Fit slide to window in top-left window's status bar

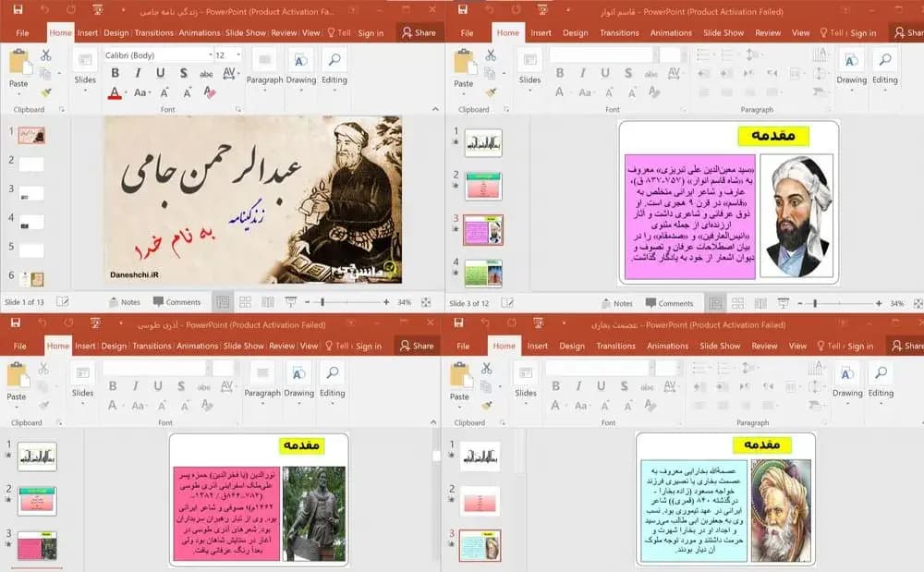click(x=425, y=302)
